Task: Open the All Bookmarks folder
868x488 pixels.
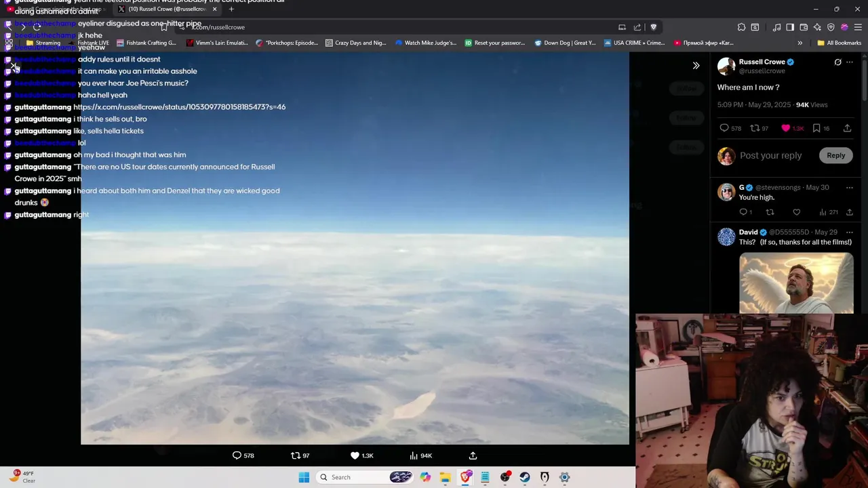Action: point(839,43)
